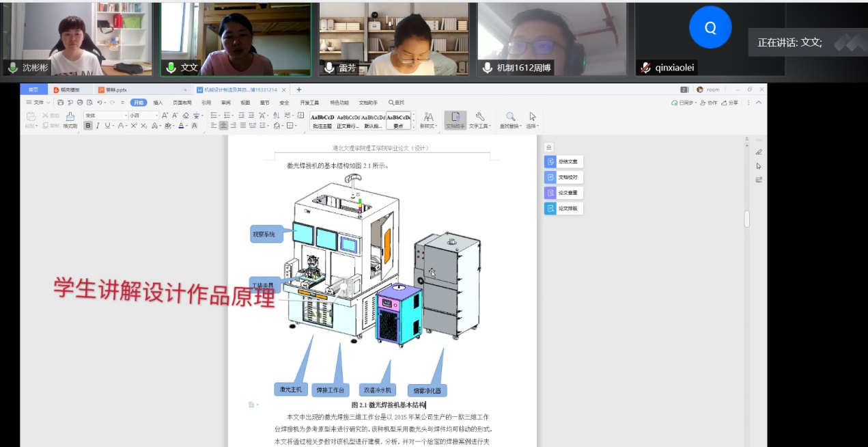
Task: Click the 文档助手 ribbon icon
Action: pyautogui.click(x=455, y=119)
